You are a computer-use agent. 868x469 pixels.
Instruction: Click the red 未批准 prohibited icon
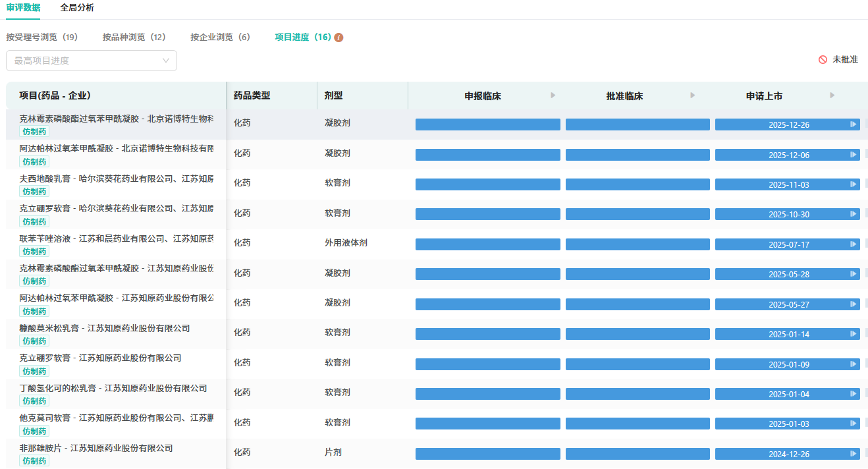(823, 60)
